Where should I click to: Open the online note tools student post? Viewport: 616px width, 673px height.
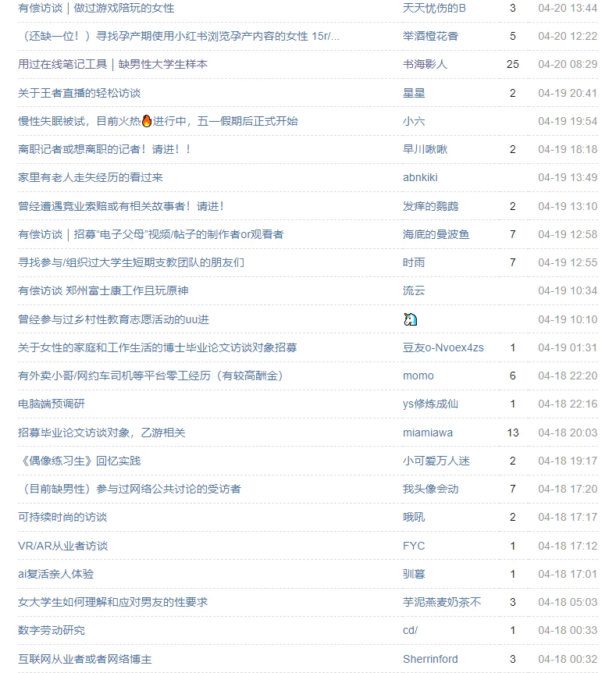(112, 64)
